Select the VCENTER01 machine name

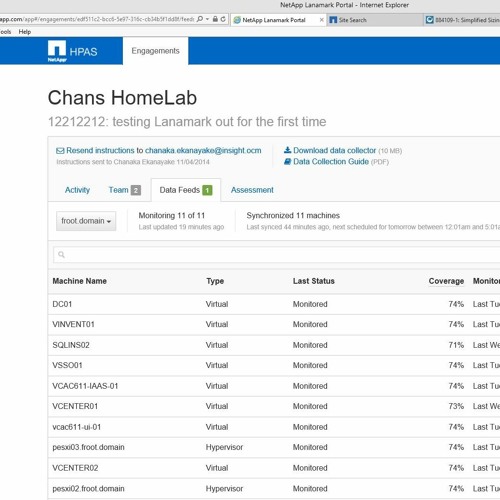pos(75,406)
